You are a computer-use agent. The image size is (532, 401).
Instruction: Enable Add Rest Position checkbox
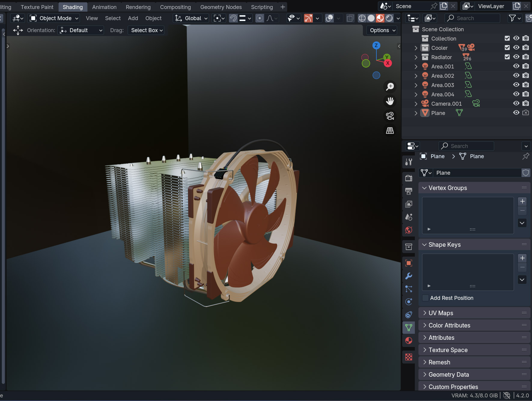(x=425, y=298)
